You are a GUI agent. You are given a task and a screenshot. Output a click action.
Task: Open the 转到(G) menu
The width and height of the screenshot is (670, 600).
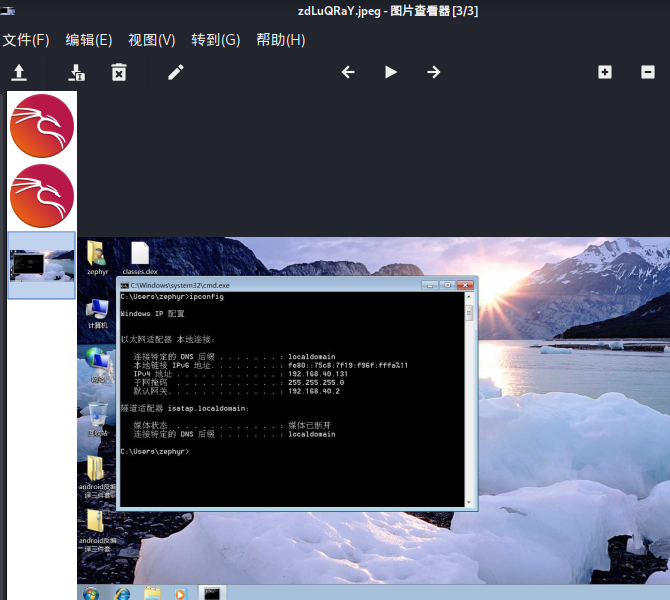coord(216,40)
